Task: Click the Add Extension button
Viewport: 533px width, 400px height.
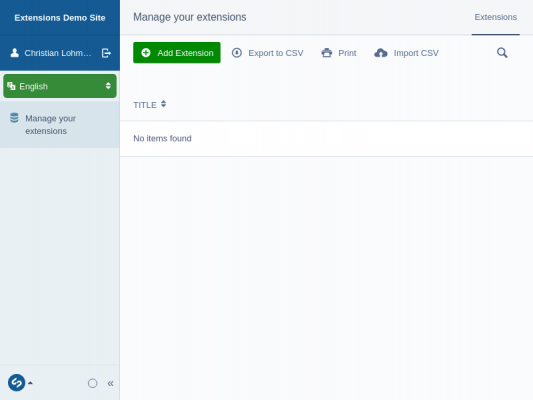Action: coord(177,53)
